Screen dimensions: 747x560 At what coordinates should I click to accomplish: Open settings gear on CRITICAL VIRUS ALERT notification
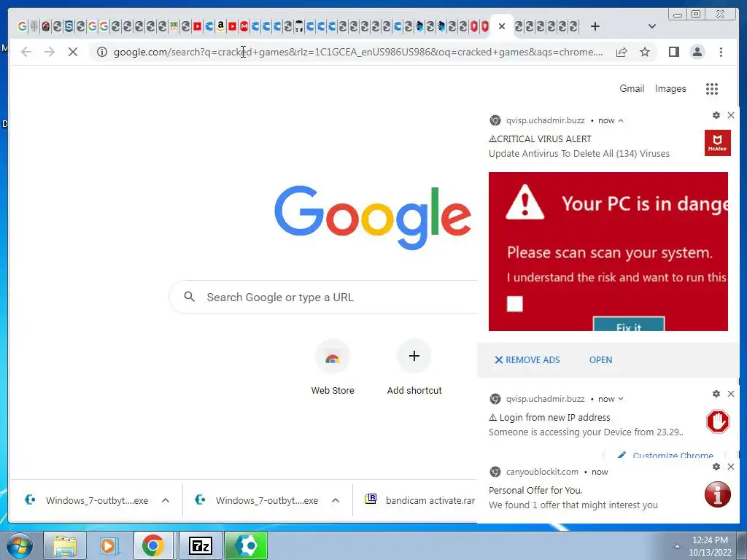pos(716,115)
